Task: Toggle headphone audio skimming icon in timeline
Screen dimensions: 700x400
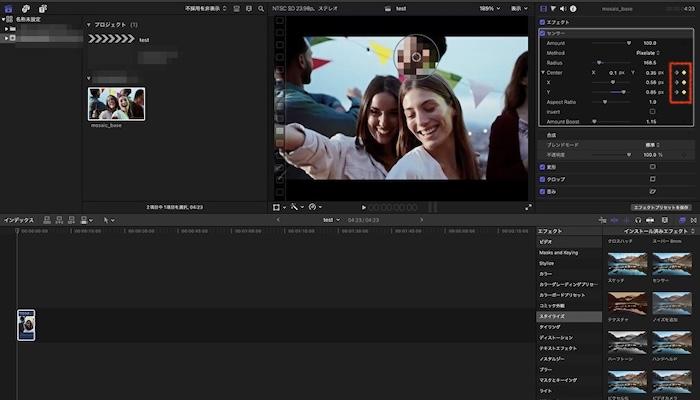Action: click(x=638, y=219)
